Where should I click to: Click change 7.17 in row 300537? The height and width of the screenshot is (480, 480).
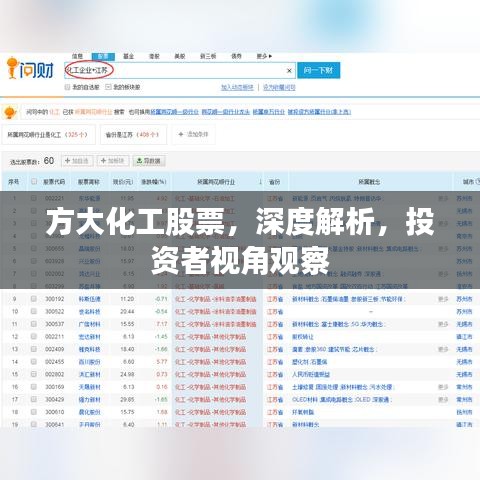[x=161, y=324]
